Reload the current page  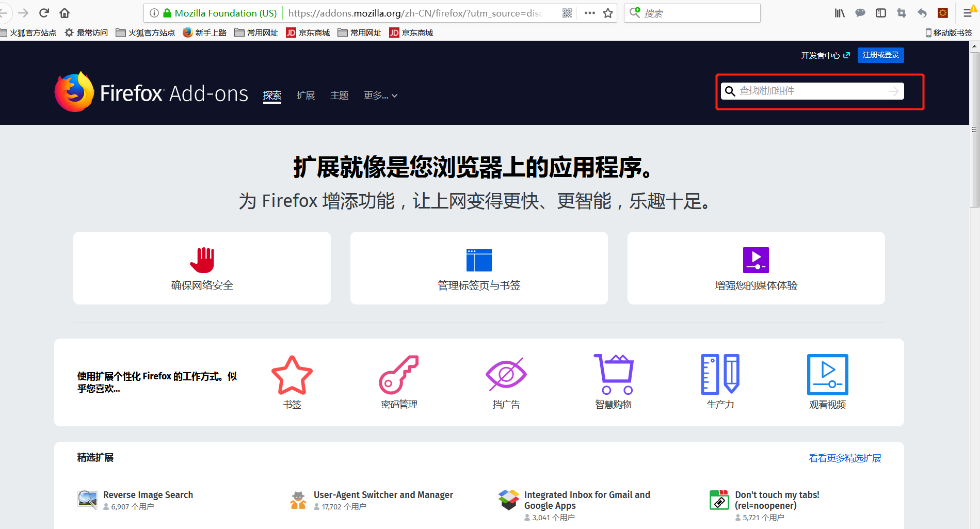44,13
